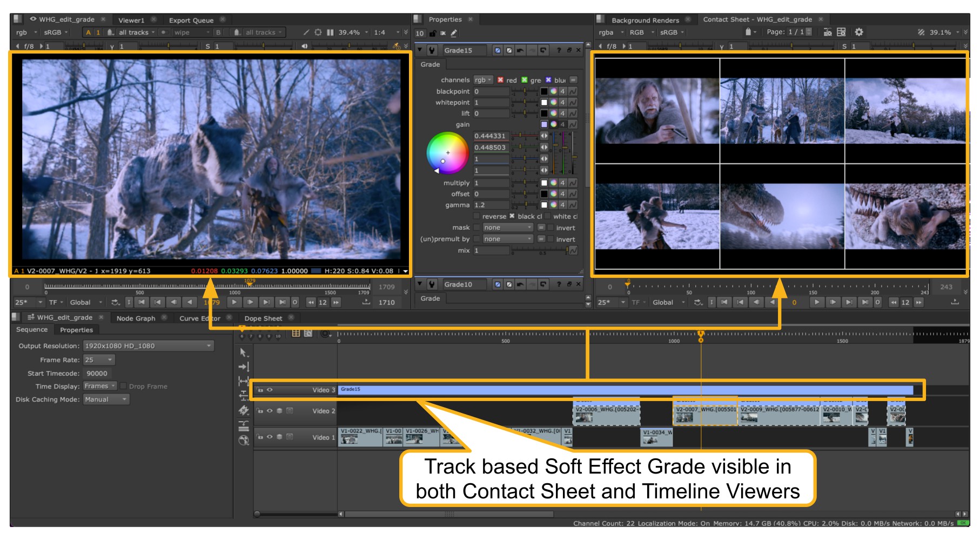This screenshot has width=980, height=540.
Task: Open the Disk Caching Mode dropdown
Action: [x=106, y=399]
